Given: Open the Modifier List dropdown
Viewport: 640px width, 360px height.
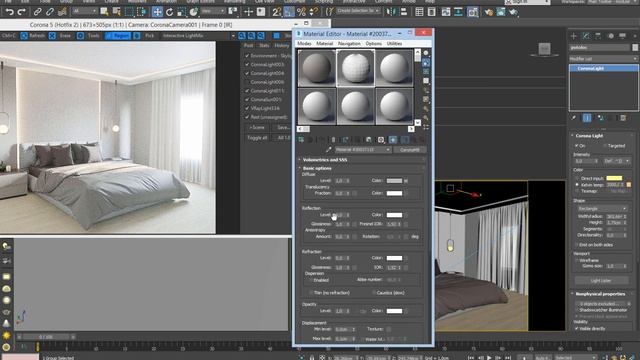Looking at the screenshot, I should tap(603, 59).
